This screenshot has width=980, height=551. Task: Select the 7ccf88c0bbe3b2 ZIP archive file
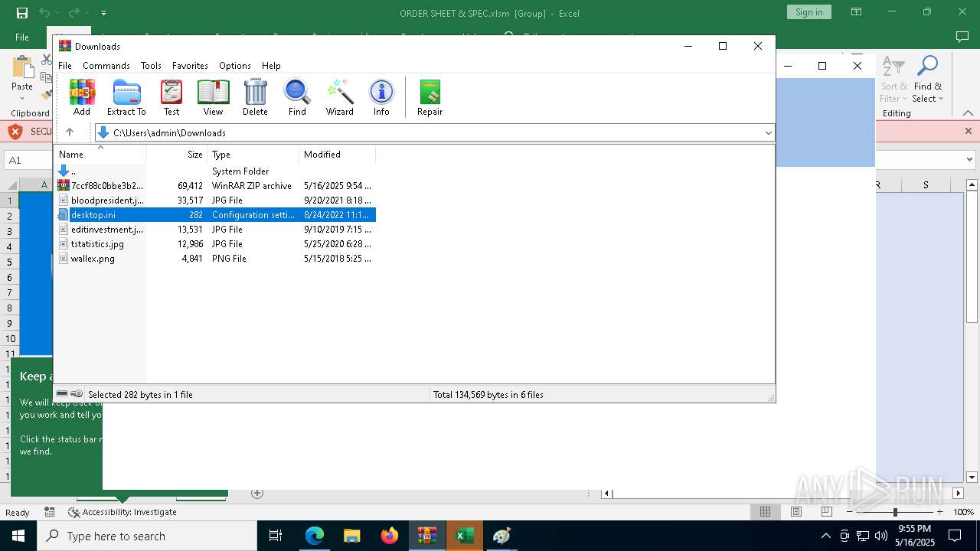point(215,186)
